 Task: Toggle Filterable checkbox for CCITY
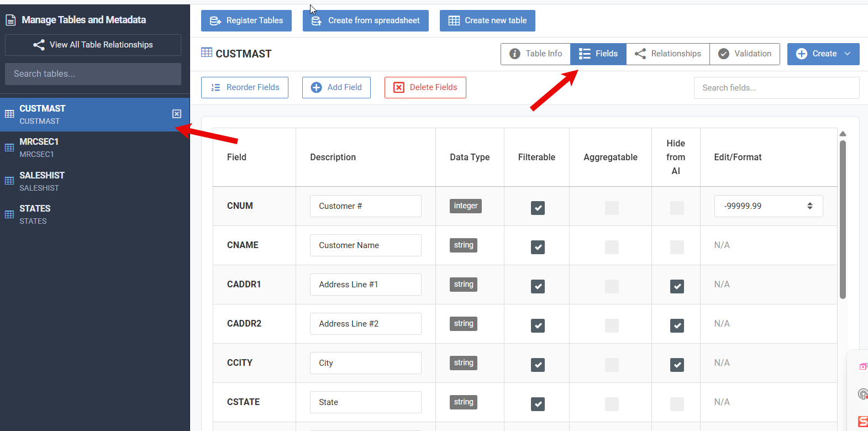click(538, 365)
